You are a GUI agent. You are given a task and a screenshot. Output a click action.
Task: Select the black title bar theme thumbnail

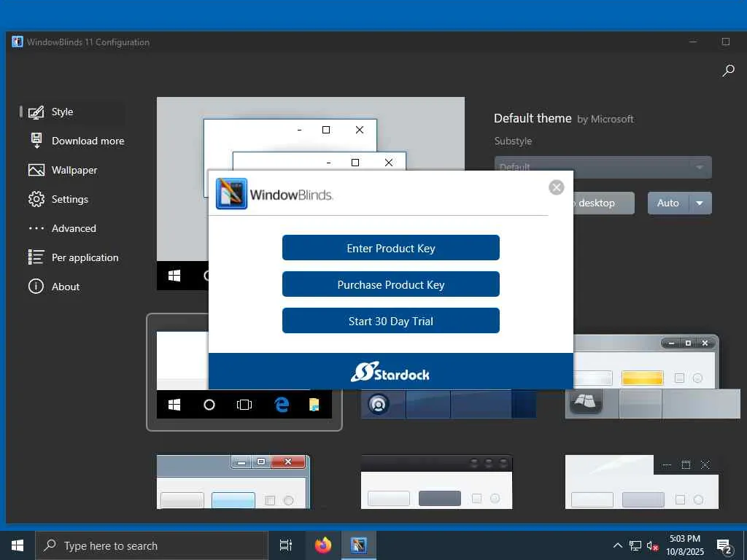click(436, 481)
